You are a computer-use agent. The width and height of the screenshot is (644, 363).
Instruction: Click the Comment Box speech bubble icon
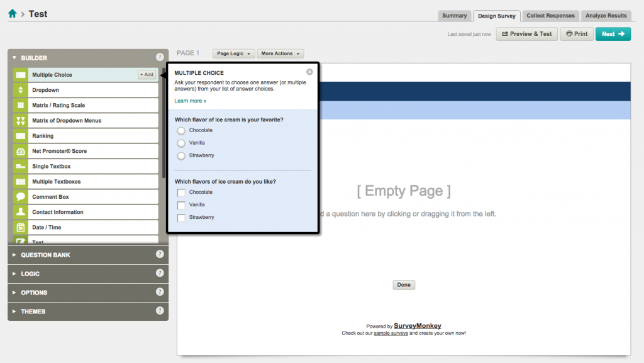click(x=20, y=197)
